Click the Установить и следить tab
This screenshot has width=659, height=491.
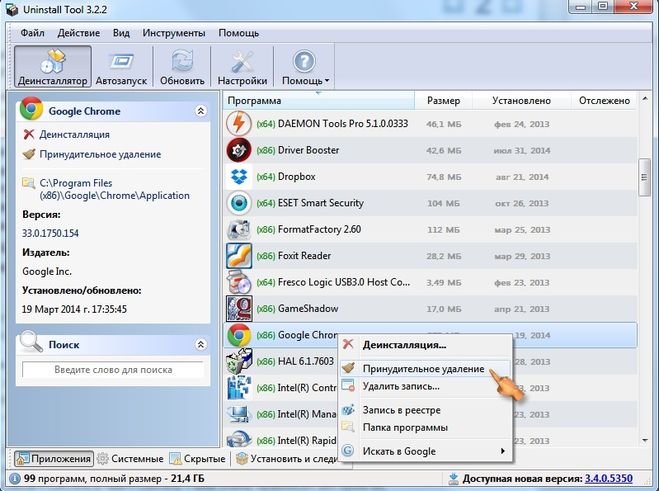(287, 459)
